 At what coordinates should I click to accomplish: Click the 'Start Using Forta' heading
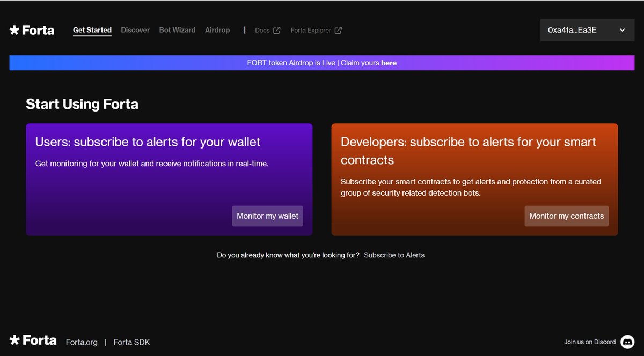[x=82, y=104]
